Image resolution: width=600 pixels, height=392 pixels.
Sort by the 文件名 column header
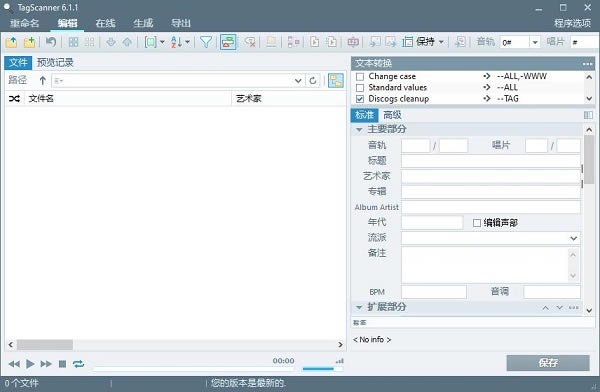tap(128, 99)
